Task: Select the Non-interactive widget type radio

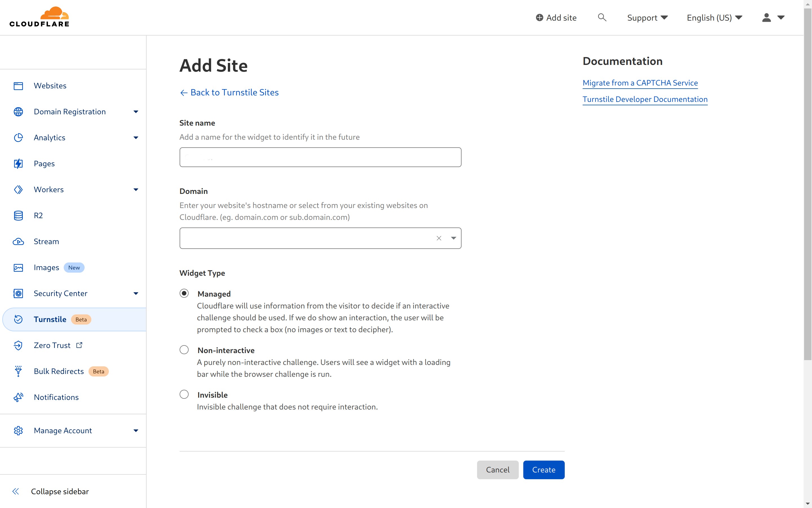Action: (184, 350)
